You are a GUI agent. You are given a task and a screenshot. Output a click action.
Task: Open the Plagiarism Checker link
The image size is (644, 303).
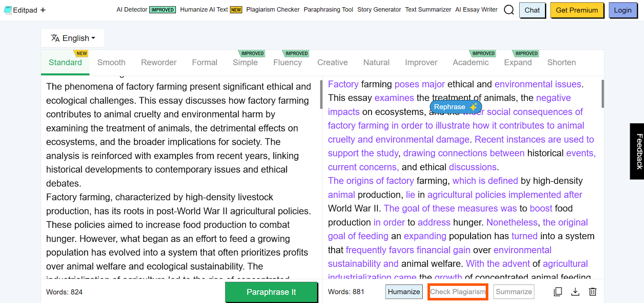[273, 10]
